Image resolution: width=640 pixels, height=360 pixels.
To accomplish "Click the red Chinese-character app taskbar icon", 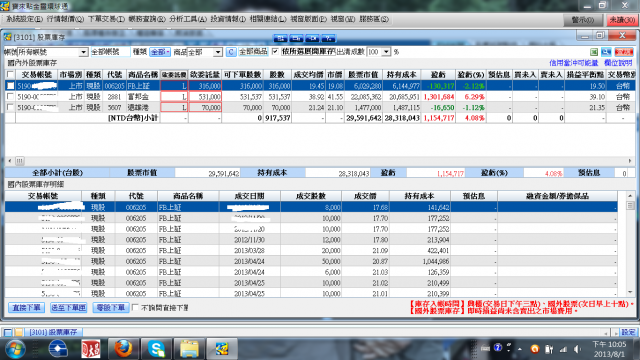I will (x=90, y=349).
